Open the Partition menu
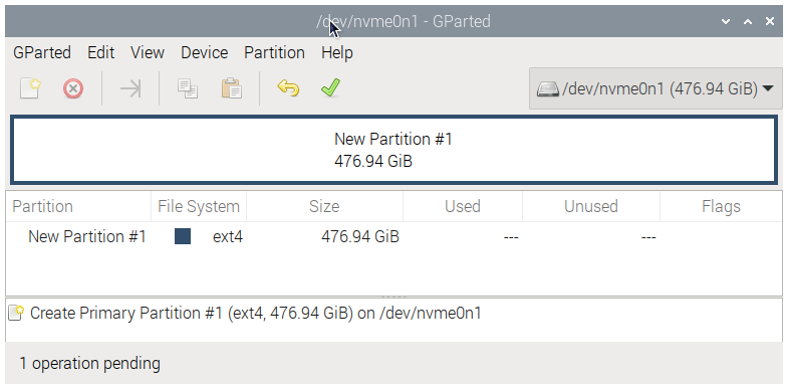 pyautogui.click(x=274, y=53)
